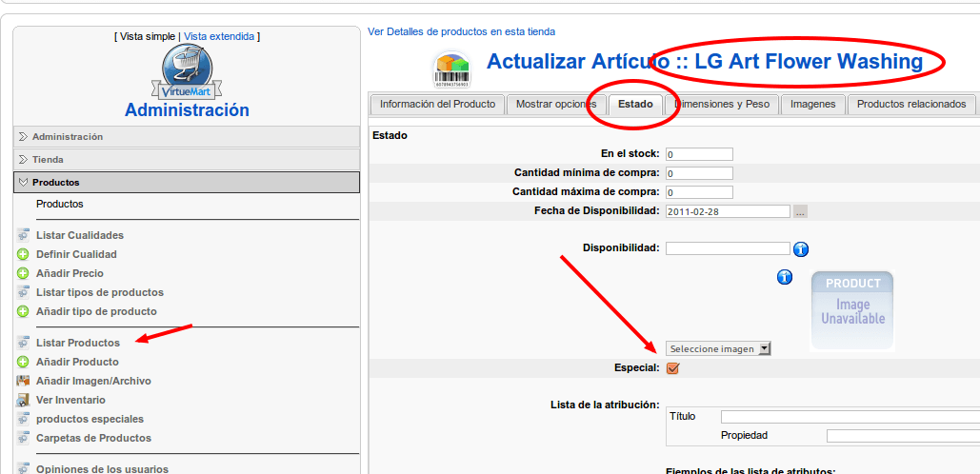Click the Ver Inventario icon
This screenshot has height=474, width=980.
(x=23, y=400)
